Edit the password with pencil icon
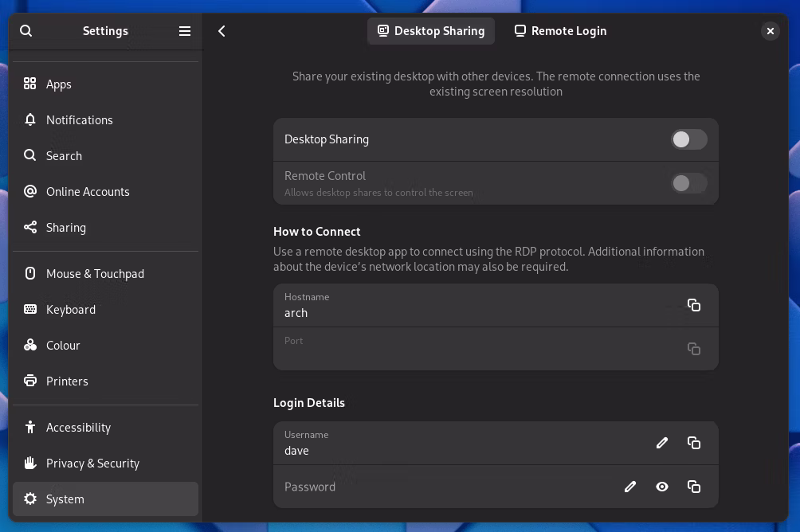 click(x=629, y=487)
